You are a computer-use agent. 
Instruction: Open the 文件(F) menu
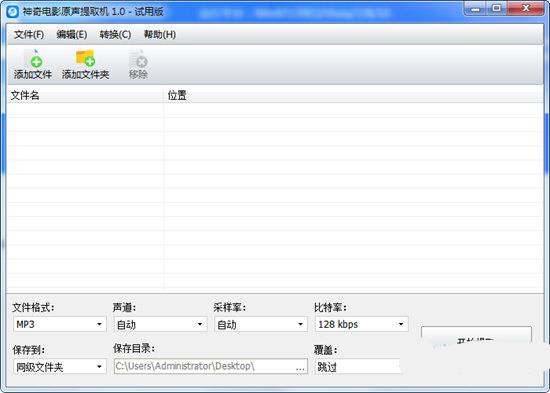click(29, 34)
